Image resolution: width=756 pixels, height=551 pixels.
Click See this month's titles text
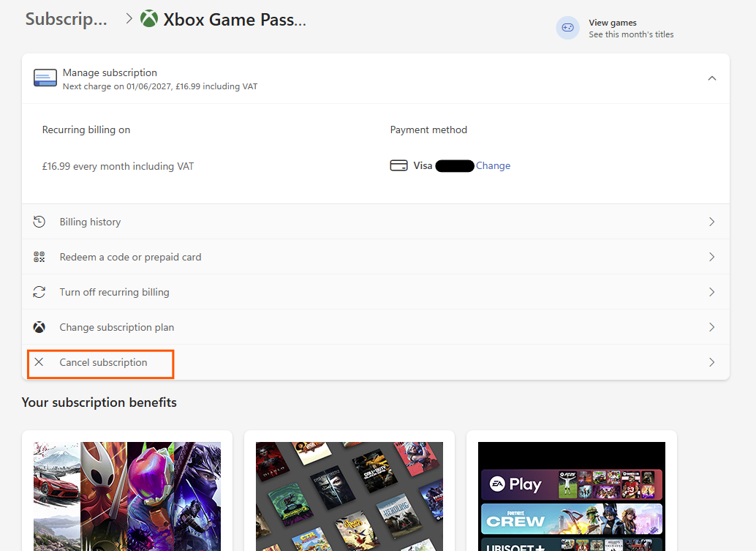click(631, 34)
